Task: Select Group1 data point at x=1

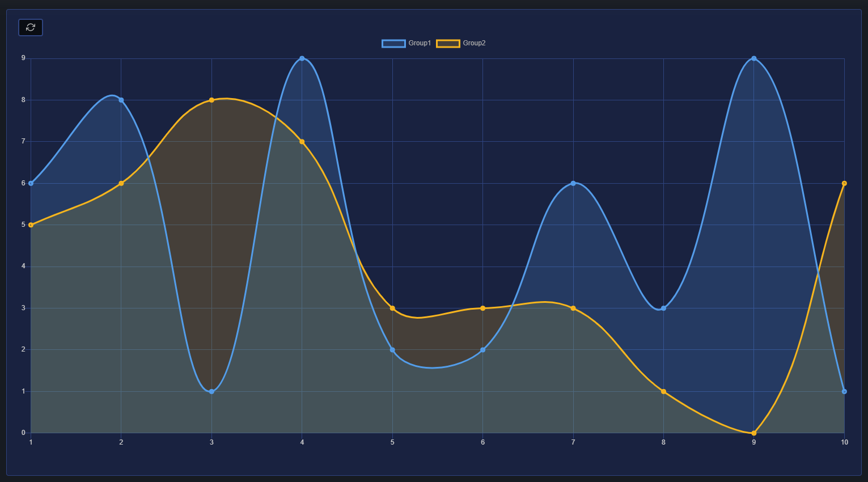Action: 31,183
